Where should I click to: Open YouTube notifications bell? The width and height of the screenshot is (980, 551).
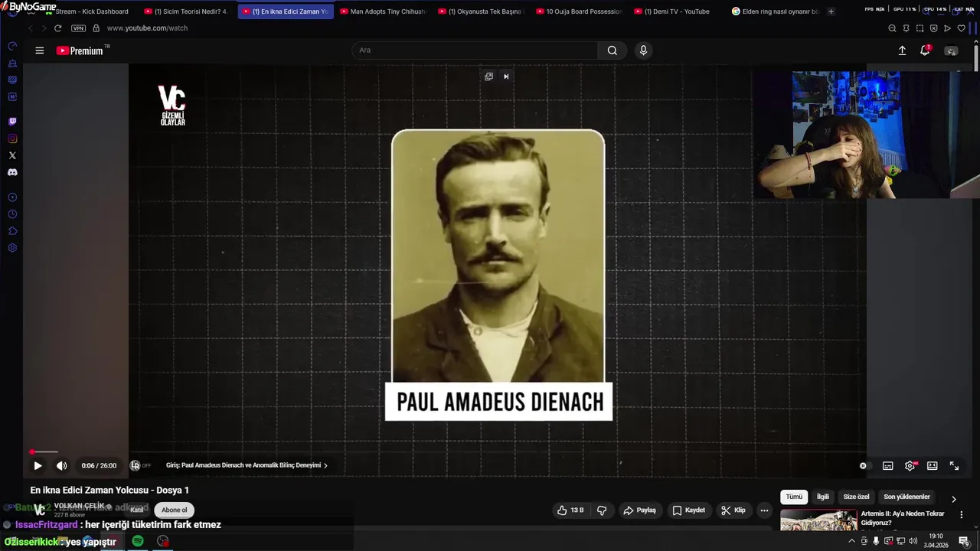pyautogui.click(x=925, y=51)
